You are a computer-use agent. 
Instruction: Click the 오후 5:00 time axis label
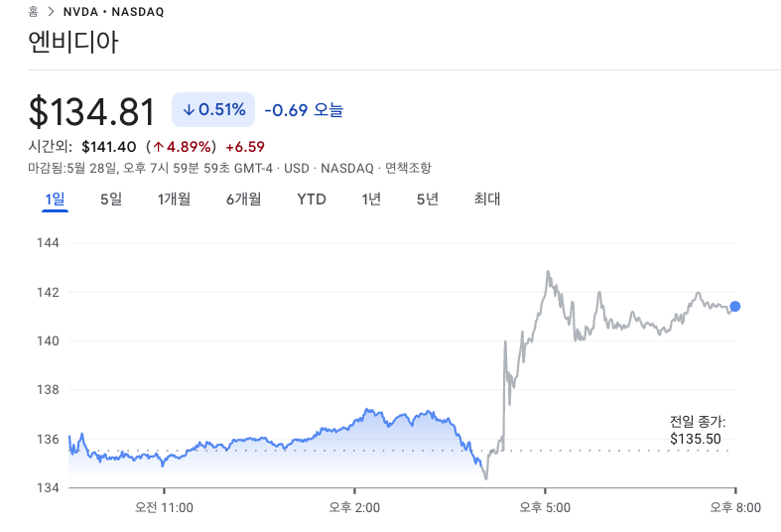coord(545,507)
